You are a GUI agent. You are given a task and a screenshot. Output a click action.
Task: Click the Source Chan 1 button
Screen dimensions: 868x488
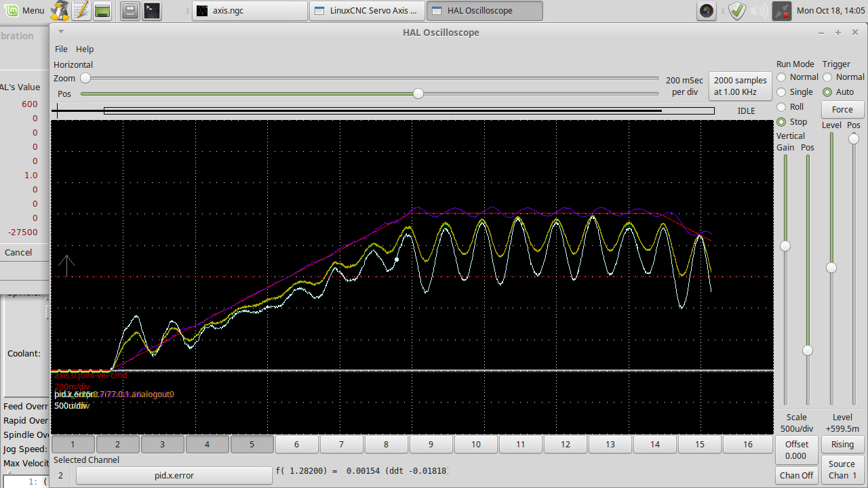(842, 470)
